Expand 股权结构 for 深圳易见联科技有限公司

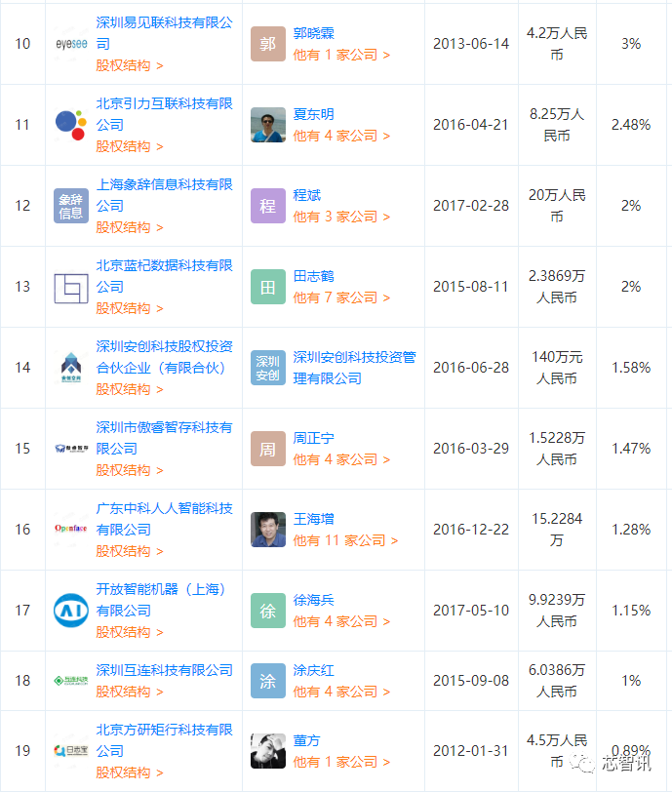click(x=130, y=65)
